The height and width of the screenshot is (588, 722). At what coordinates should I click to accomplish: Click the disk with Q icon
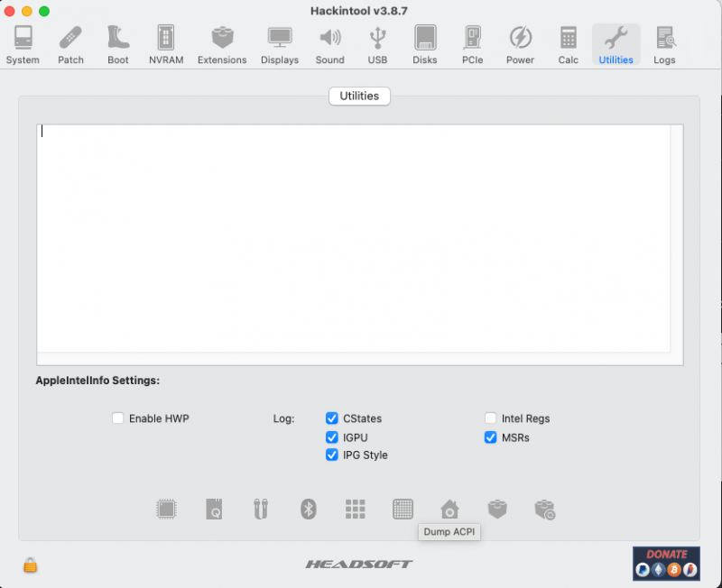(214, 509)
